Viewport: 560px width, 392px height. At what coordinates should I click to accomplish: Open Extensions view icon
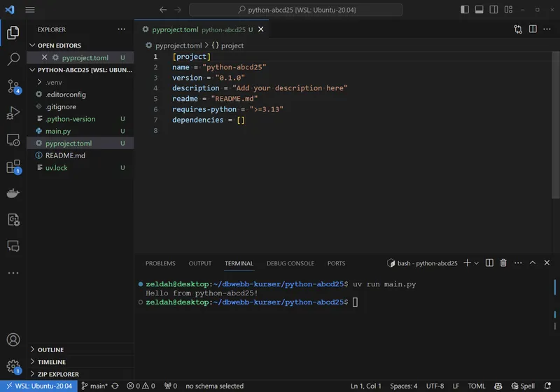coord(13,167)
